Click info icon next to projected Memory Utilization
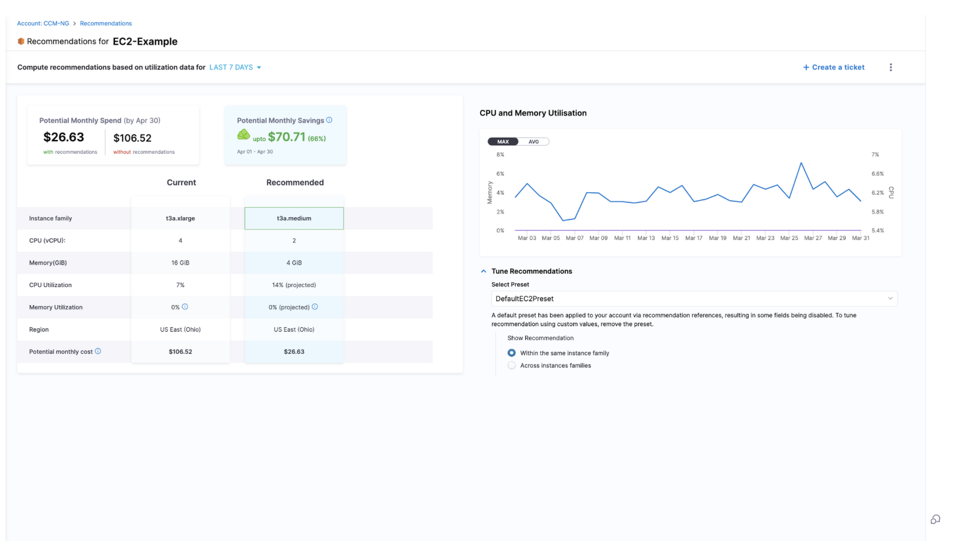 [x=315, y=307]
